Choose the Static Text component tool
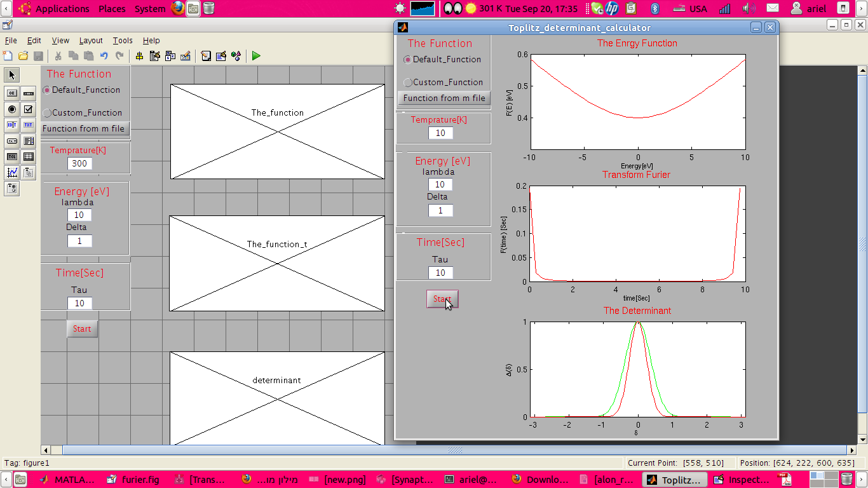Screen dimensions: 868x488 click(29, 125)
